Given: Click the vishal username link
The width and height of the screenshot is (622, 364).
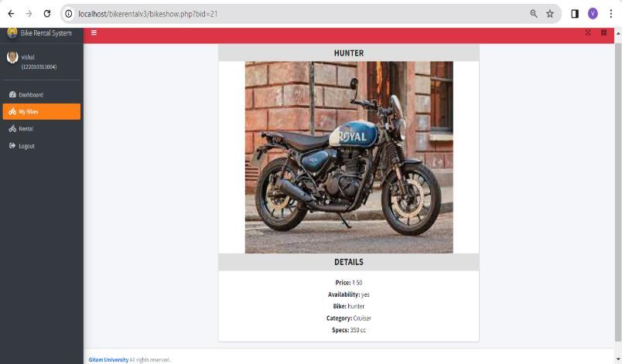Looking at the screenshot, I should click(28, 57).
